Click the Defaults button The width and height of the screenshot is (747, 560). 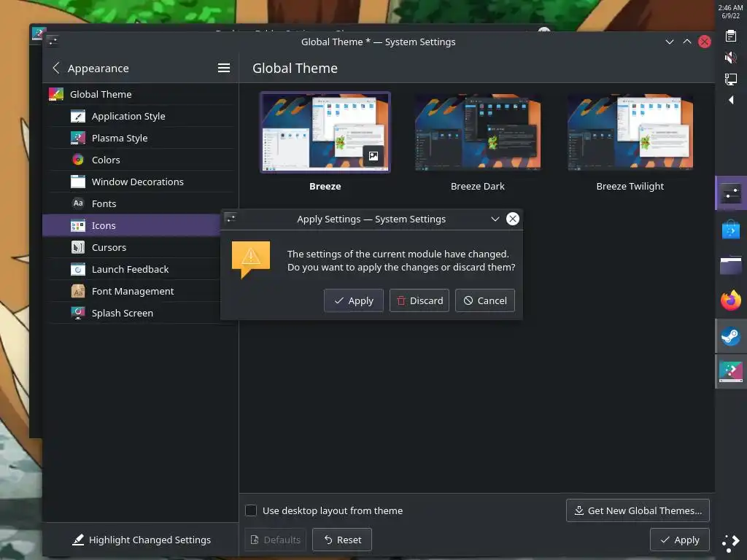click(275, 540)
